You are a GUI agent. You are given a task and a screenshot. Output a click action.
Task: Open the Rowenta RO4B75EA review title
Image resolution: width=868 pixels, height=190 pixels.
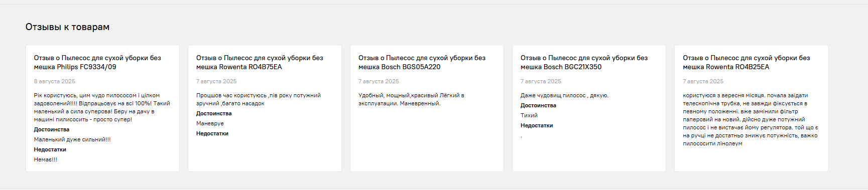[260, 62]
